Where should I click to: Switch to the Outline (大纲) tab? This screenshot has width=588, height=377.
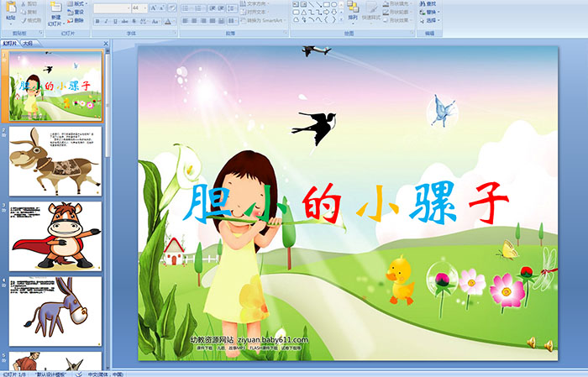(x=29, y=42)
